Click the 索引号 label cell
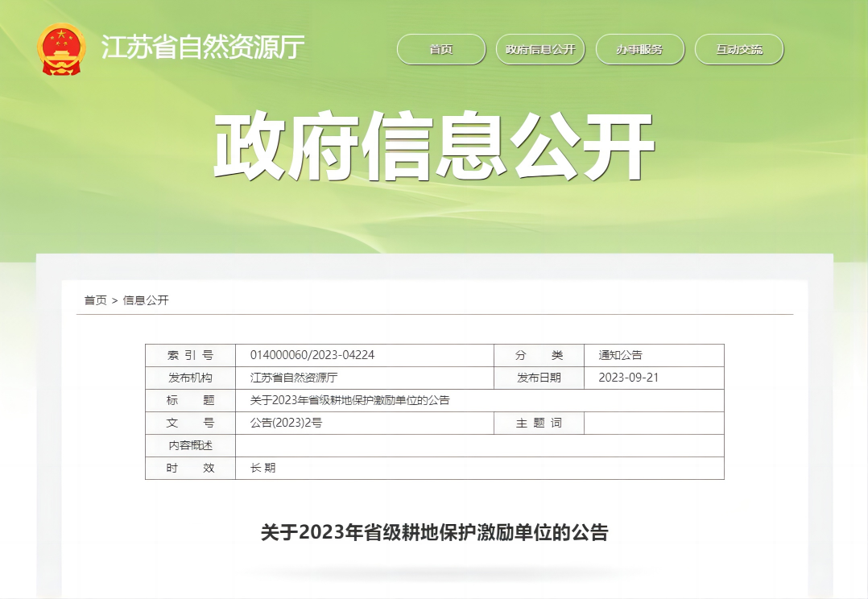 coord(190,355)
